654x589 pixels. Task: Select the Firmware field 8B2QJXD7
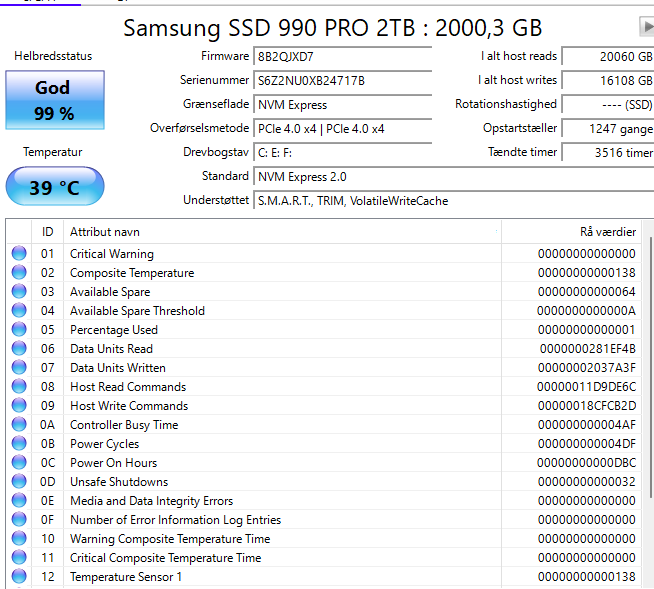coord(342,57)
